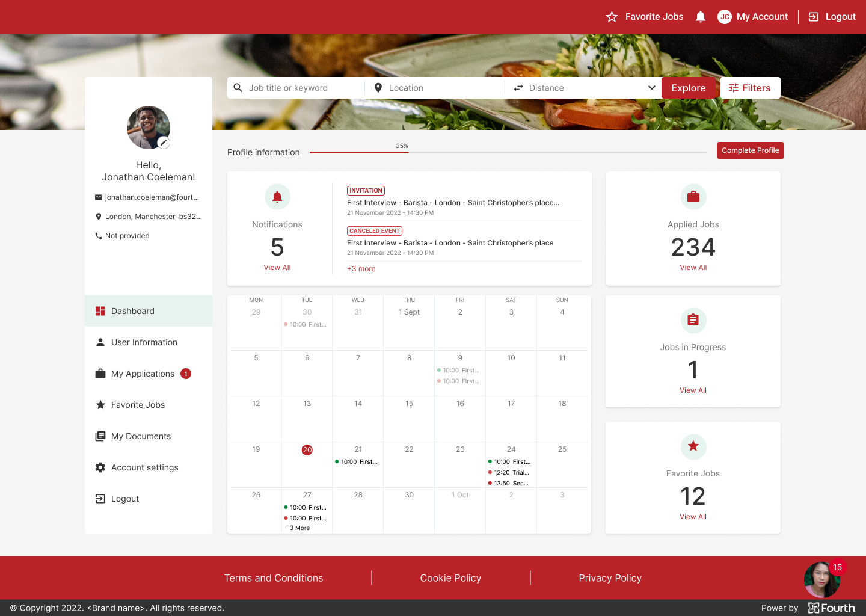Open the JC account avatar icon

(725, 17)
